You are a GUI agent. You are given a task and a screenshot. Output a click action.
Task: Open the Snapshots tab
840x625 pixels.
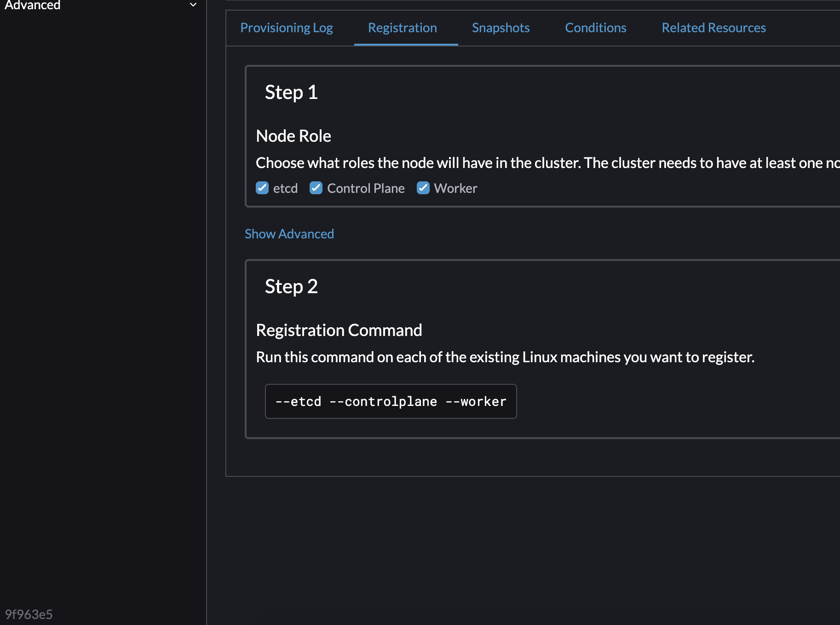(x=501, y=28)
